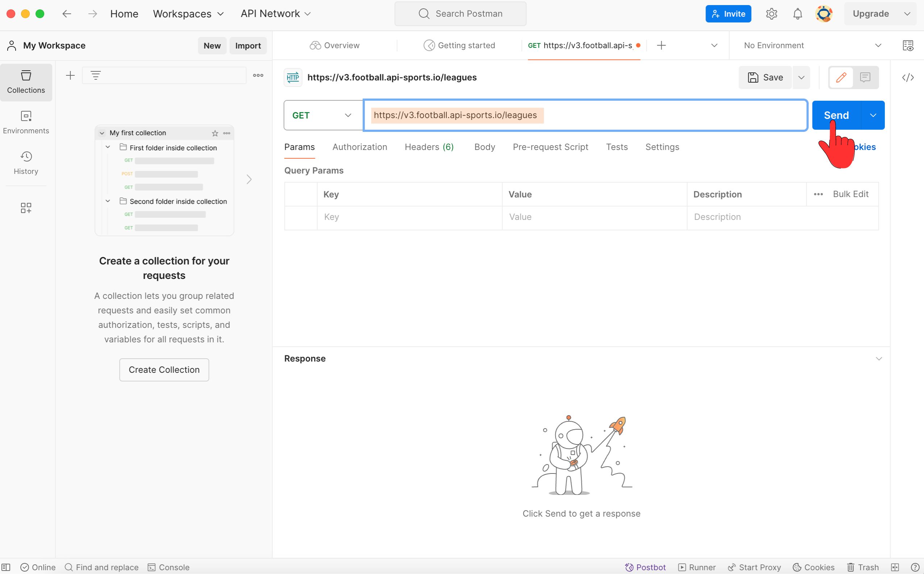Open the Workspaces dropdown
924x576 pixels.
pos(188,14)
